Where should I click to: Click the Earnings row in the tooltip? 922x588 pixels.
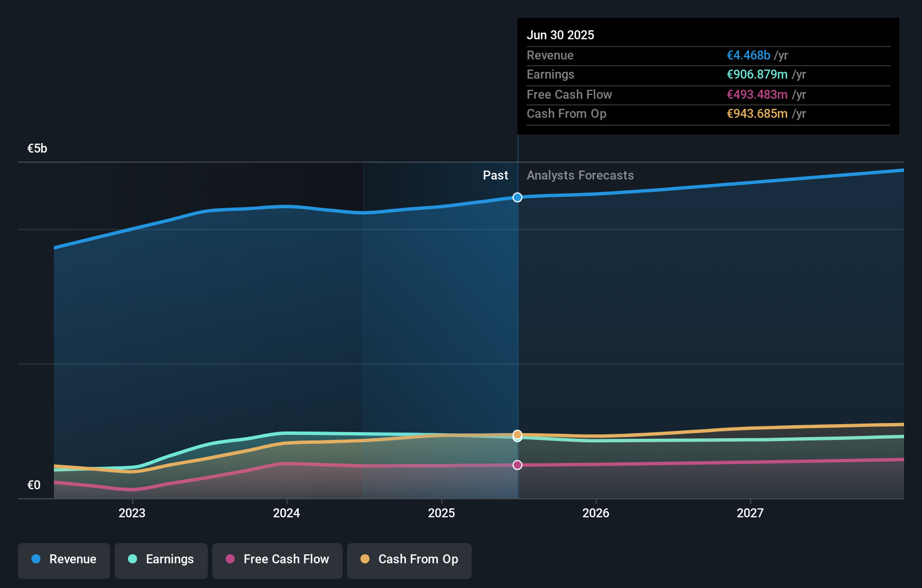click(x=708, y=75)
